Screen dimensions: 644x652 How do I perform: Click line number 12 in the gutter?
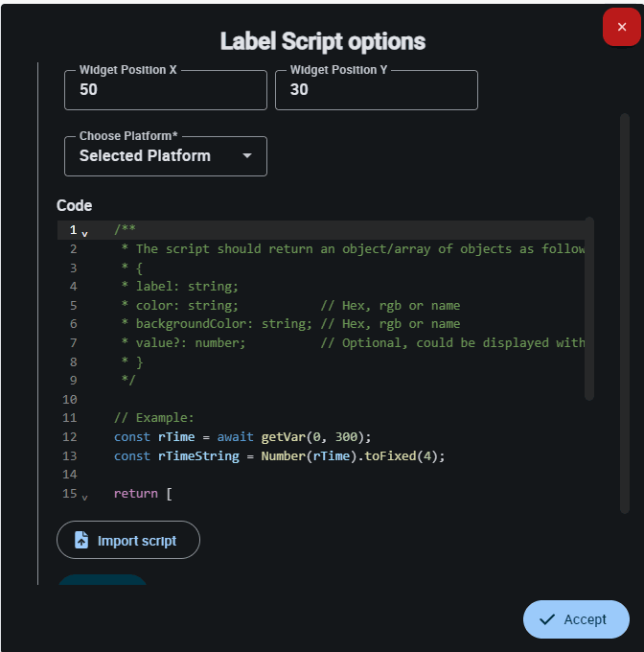point(69,437)
